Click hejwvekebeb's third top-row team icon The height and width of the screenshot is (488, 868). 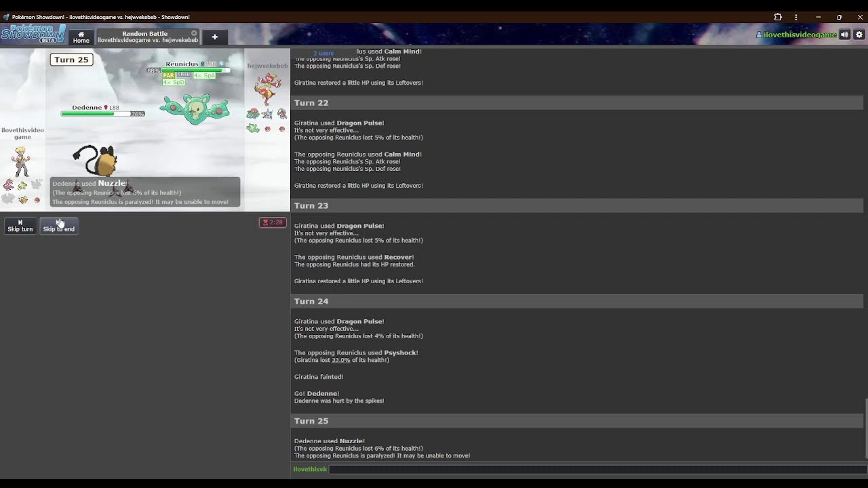click(x=282, y=114)
